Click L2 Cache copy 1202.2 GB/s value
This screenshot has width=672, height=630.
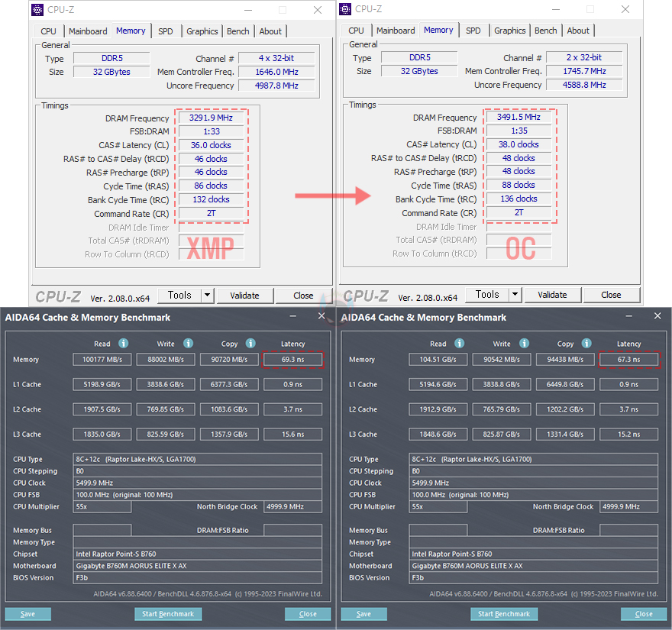tap(565, 409)
